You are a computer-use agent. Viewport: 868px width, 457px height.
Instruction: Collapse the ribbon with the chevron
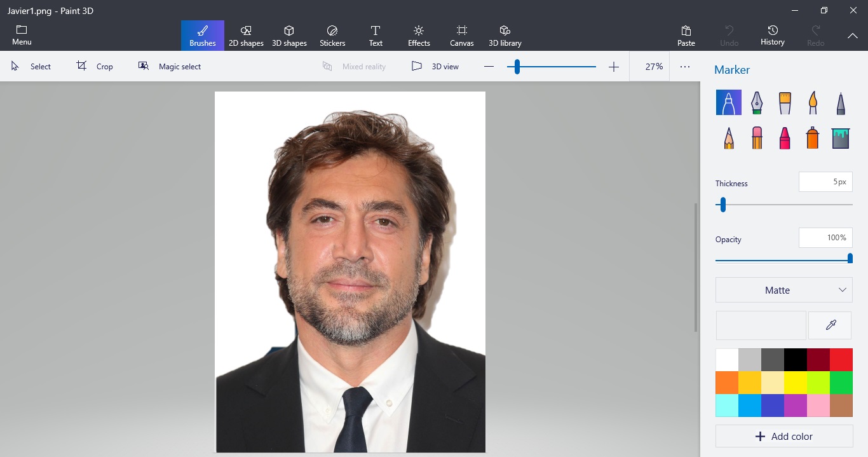pyautogui.click(x=852, y=36)
